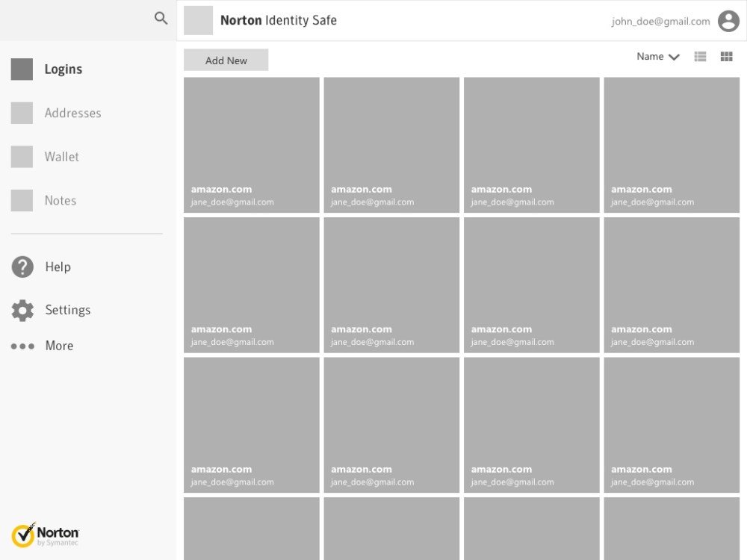747x560 pixels.
Task: Switch to list view layout
Action: (700, 57)
